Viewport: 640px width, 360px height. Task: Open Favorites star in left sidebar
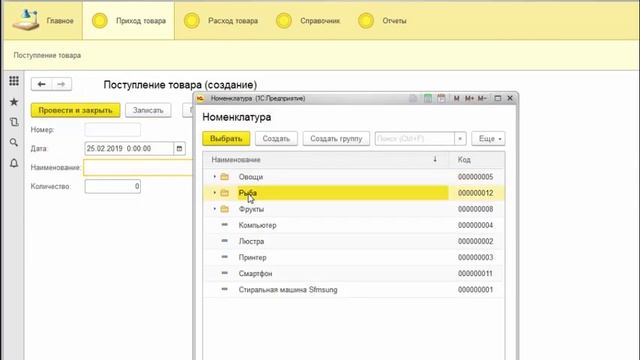pyautogui.click(x=14, y=102)
